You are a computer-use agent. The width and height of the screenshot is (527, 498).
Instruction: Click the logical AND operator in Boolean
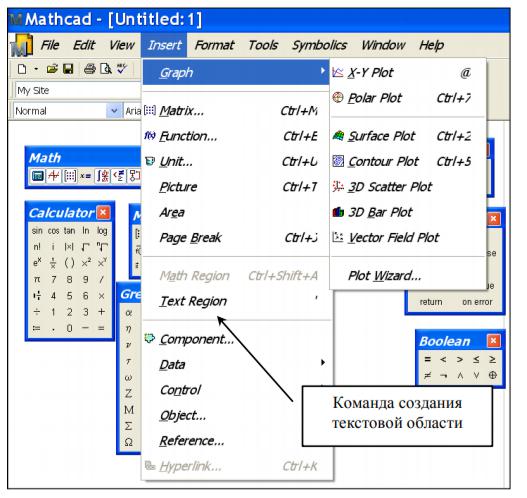coord(460,376)
